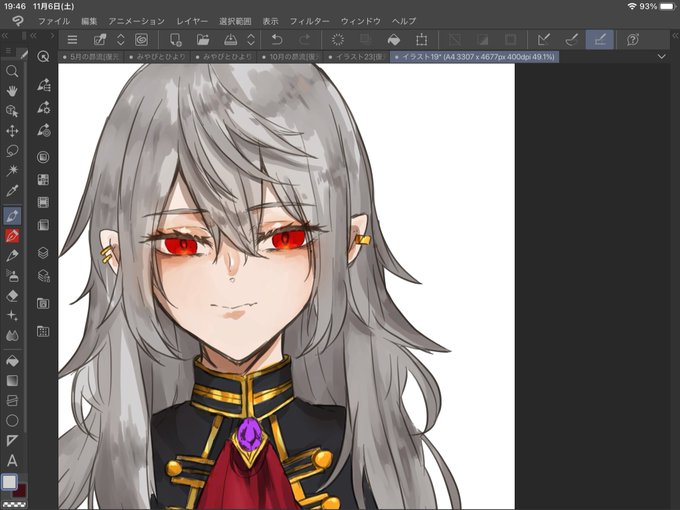
Task: Collapse the right palette dock arrows
Action: (x=675, y=35)
